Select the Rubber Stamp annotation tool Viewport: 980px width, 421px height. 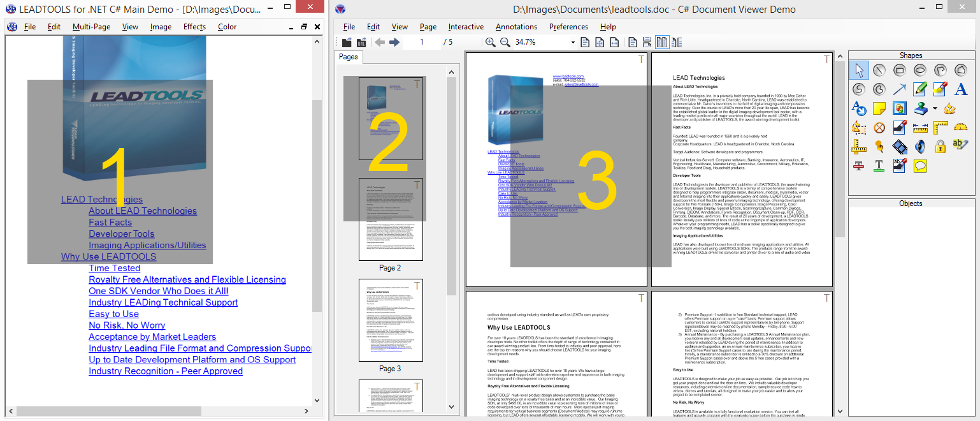coord(919,109)
